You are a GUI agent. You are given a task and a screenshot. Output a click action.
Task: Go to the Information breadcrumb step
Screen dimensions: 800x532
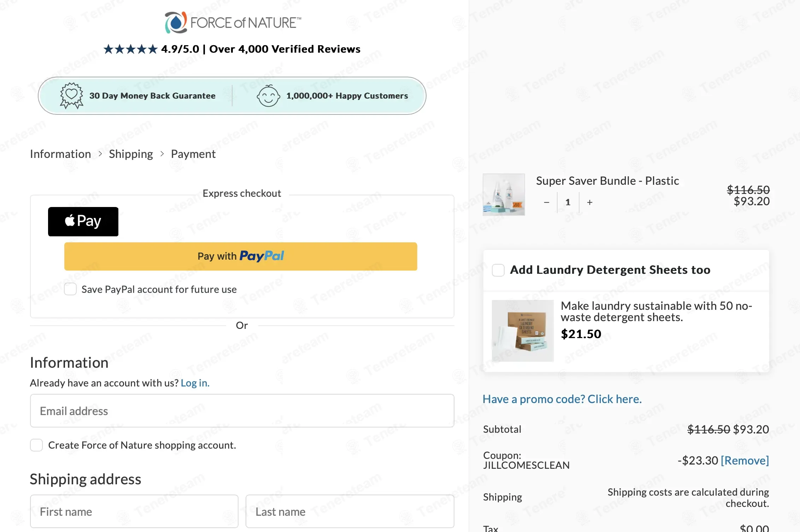click(x=60, y=154)
